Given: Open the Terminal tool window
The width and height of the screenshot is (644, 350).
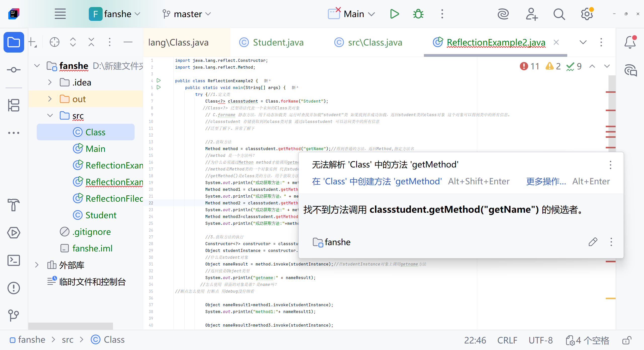Looking at the screenshot, I should (14, 260).
